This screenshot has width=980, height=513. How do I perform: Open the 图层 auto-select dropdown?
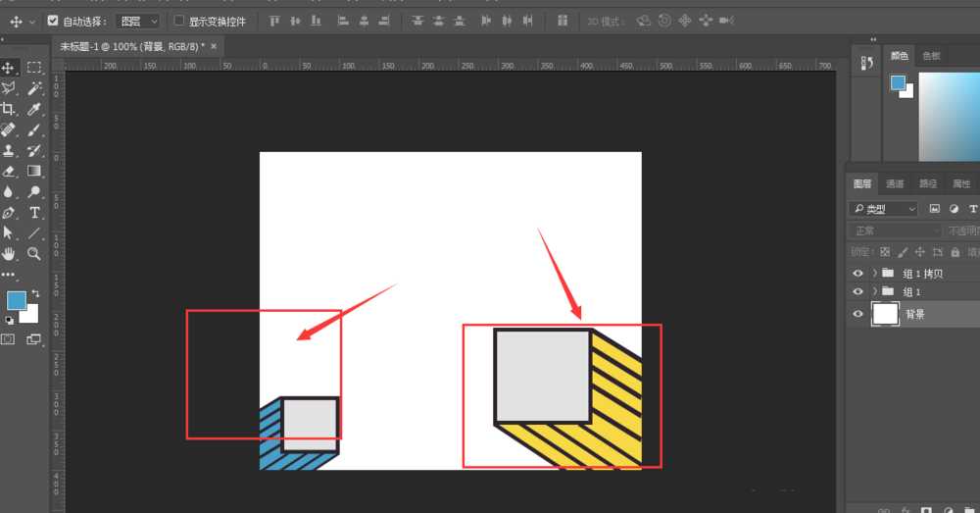(x=137, y=21)
